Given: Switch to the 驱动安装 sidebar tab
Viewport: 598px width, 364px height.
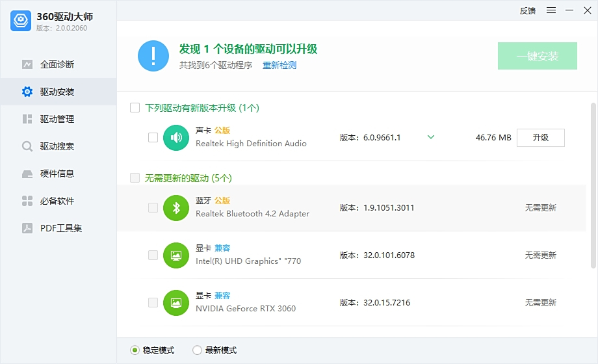Looking at the screenshot, I should tap(57, 92).
